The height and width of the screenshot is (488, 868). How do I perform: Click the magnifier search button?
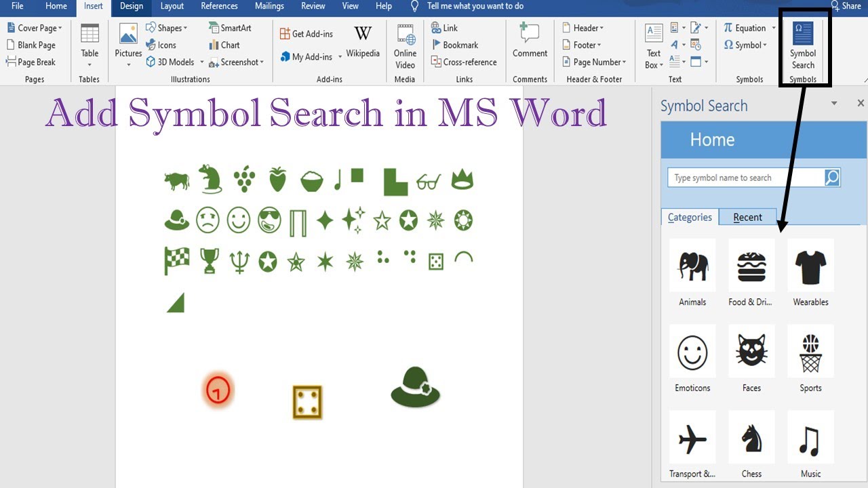832,178
